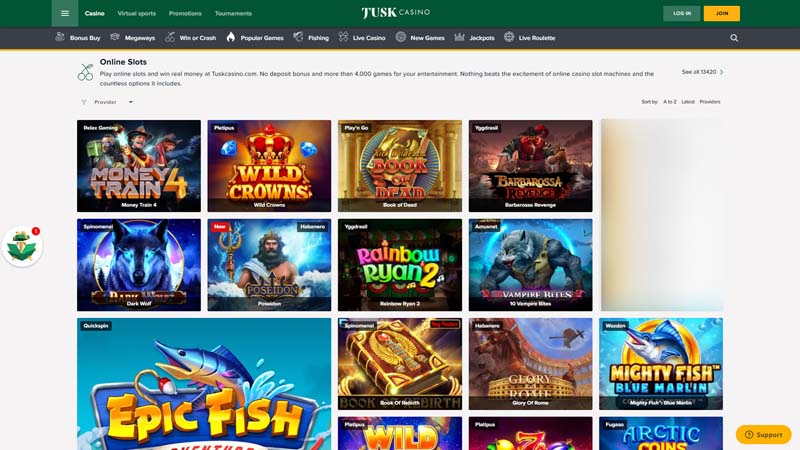Open the search magnifier icon
Viewport: 800px width, 450px height.
pos(734,38)
